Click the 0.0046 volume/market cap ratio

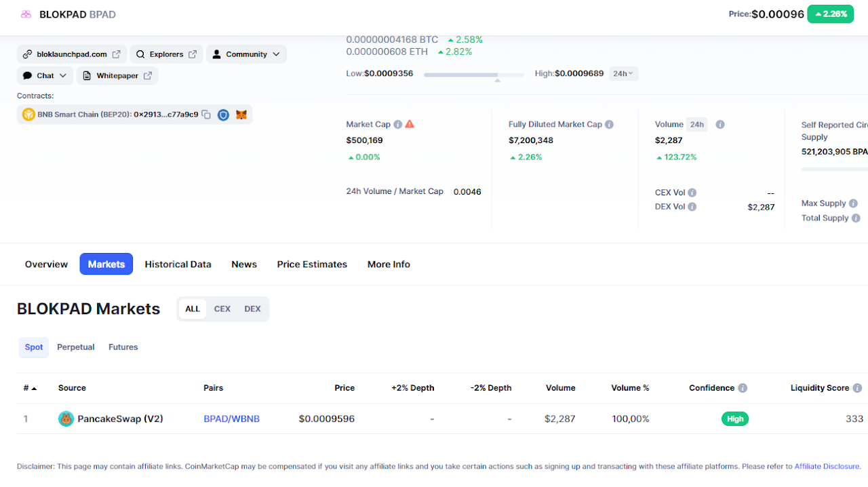click(467, 191)
